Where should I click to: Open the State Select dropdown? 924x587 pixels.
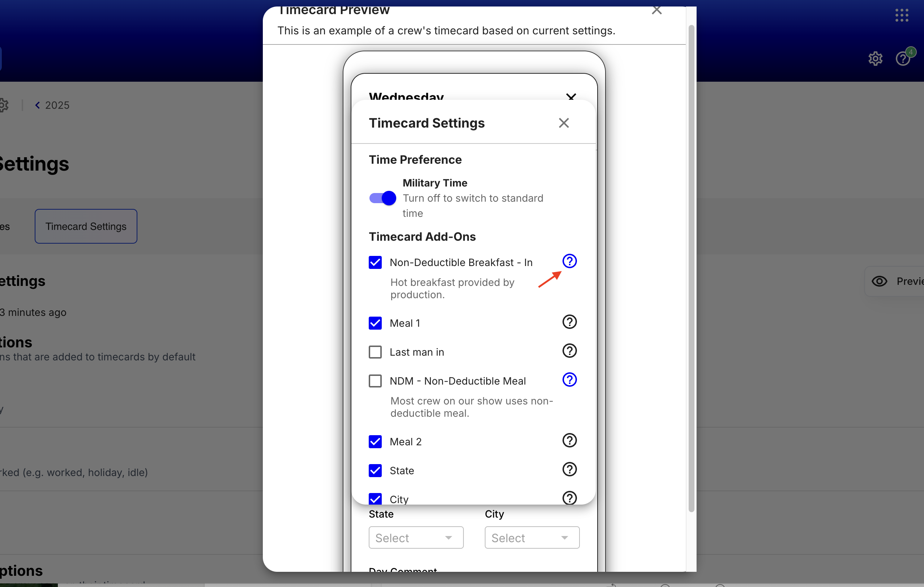(416, 537)
